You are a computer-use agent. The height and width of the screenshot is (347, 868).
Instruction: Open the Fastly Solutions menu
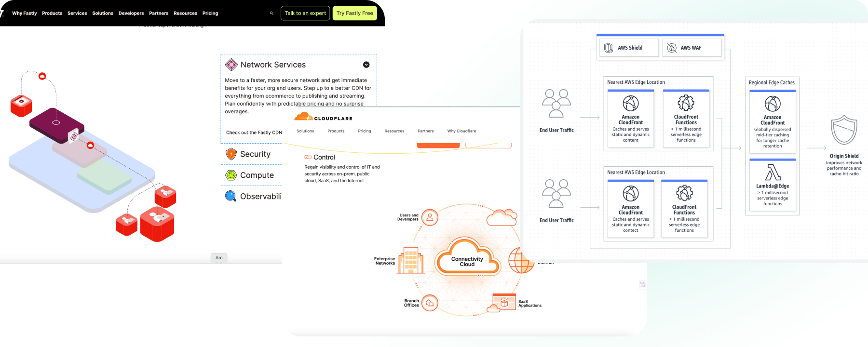point(103,13)
